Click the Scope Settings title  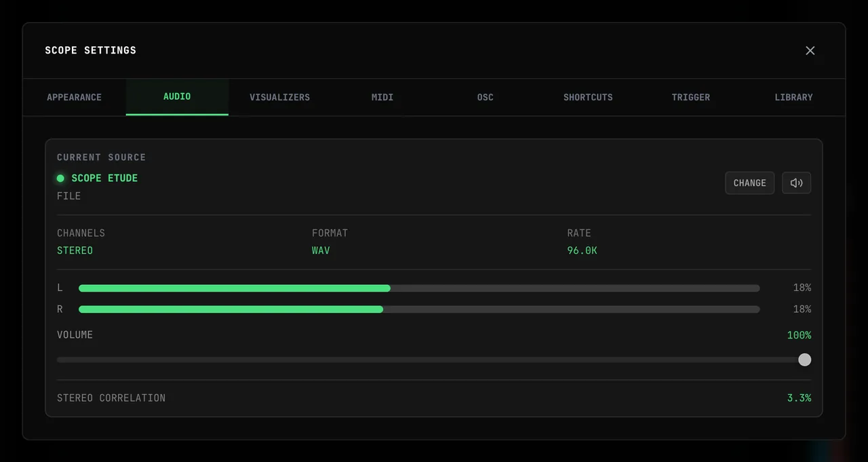click(x=90, y=51)
